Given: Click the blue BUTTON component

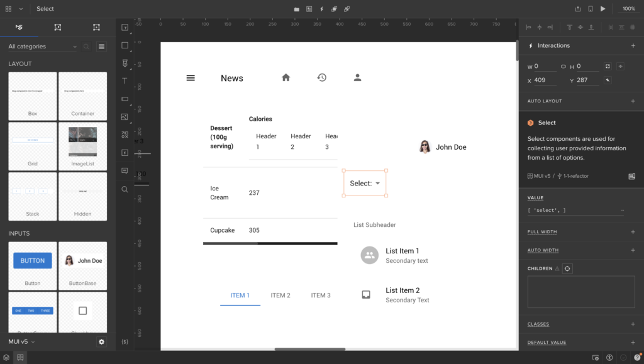Looking at the screenshot, I should point(33,260).
